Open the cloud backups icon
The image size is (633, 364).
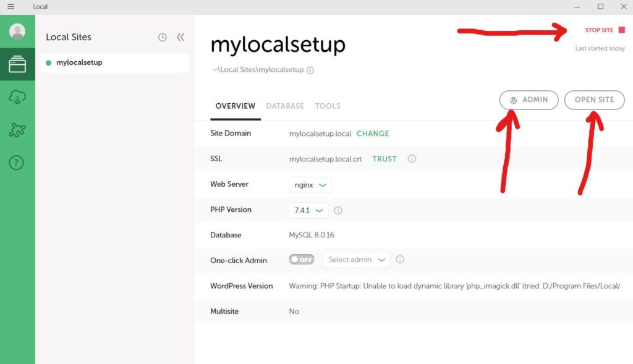tap(17, 97)
